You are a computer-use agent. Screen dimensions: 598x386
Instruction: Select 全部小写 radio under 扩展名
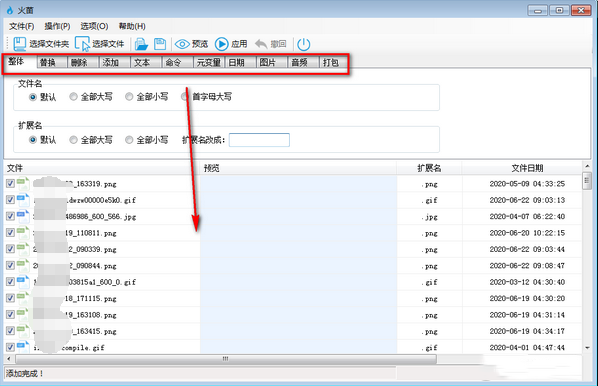pyautogui.click(x=129, y=140)
